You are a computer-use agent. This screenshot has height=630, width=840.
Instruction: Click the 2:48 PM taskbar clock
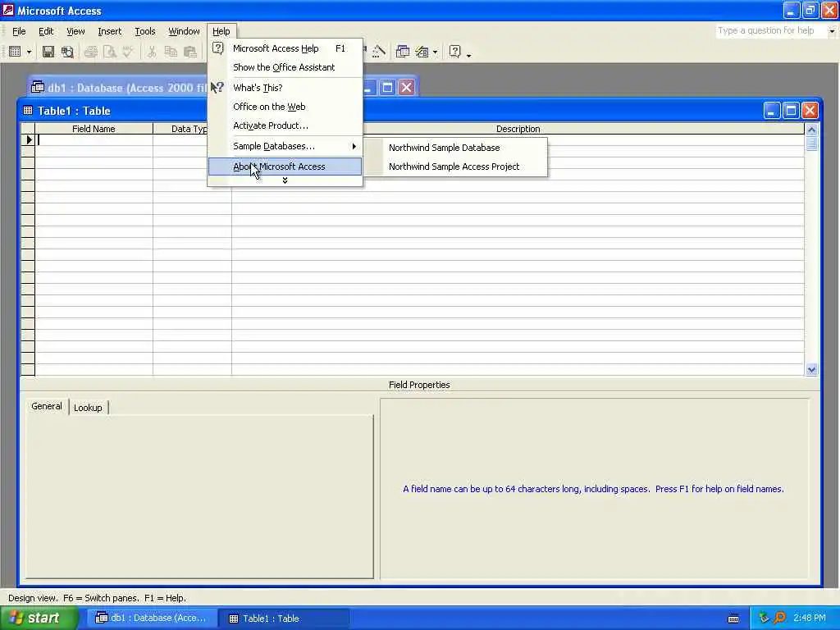pos(810,618)
